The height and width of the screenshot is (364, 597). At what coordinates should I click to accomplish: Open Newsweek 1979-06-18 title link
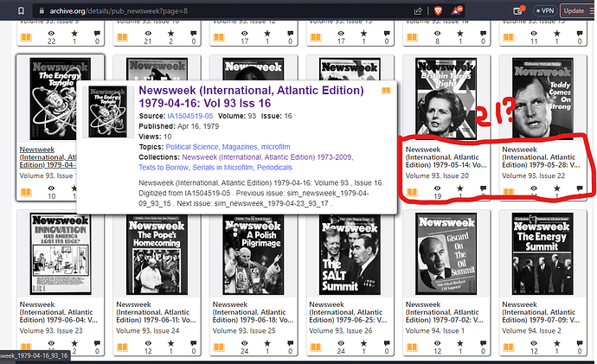253,312
